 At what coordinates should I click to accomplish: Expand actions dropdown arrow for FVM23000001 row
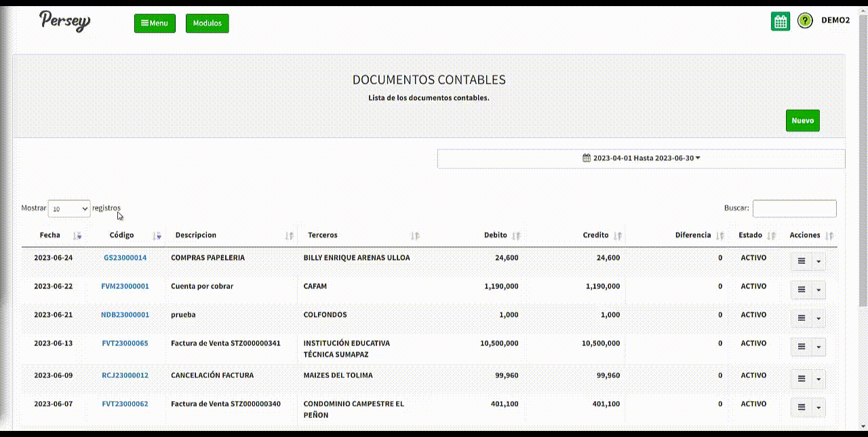click(x=818, y=290)
